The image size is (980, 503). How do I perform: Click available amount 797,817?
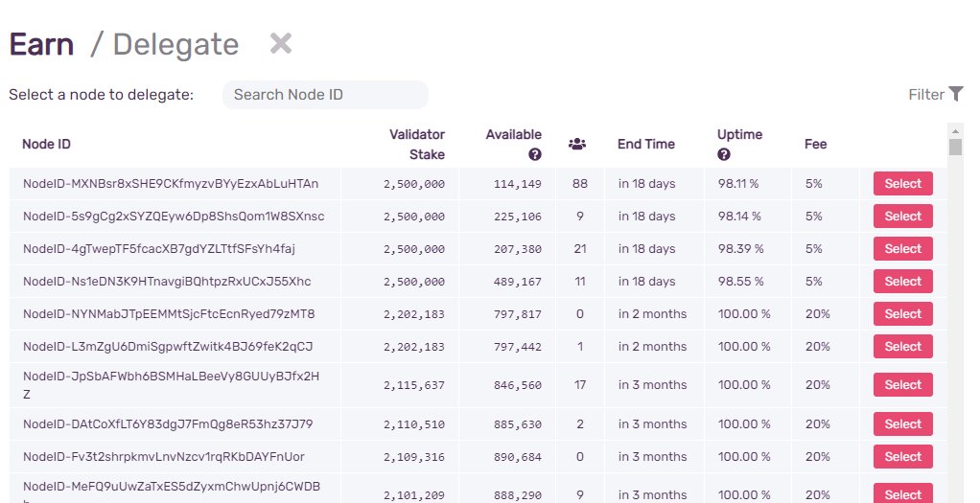pos(518,314)
